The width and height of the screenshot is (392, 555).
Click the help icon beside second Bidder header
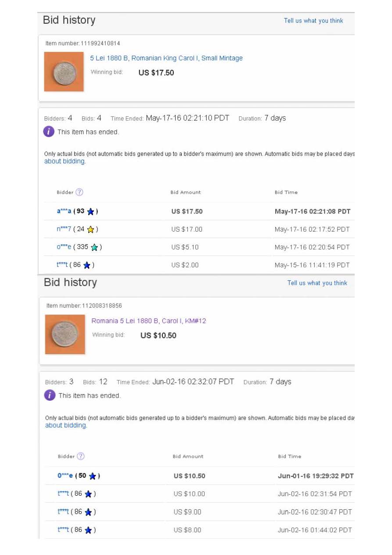[80, 456]
